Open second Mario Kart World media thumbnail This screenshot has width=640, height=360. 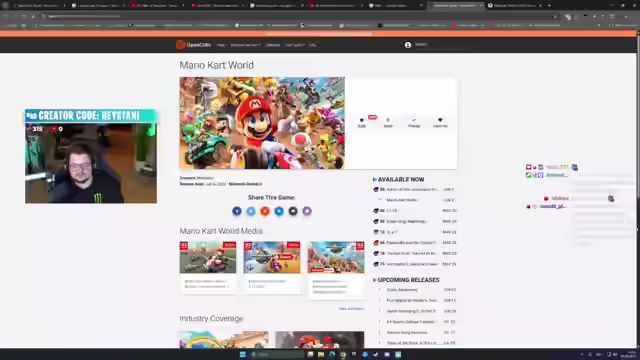[x=272, y=257]
